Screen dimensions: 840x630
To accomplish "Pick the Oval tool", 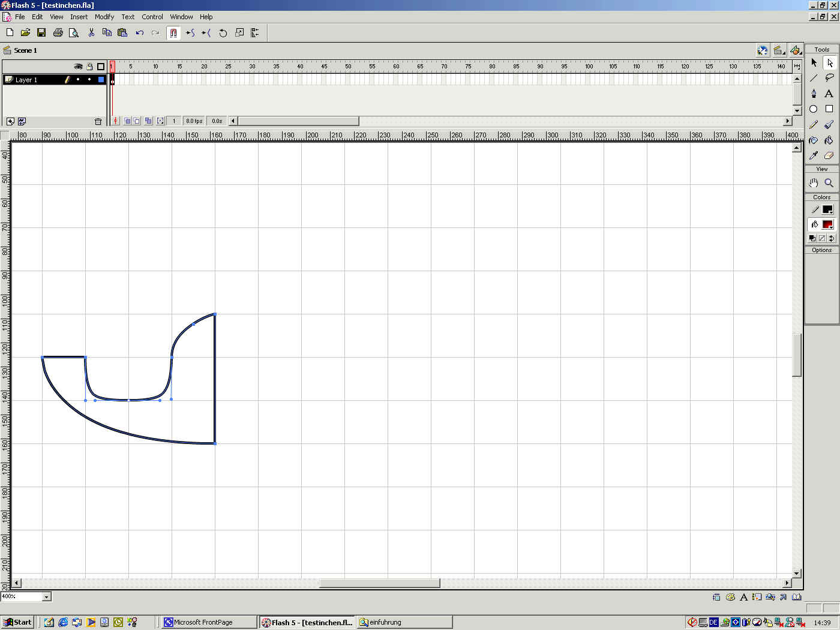I will pos(814,109).
